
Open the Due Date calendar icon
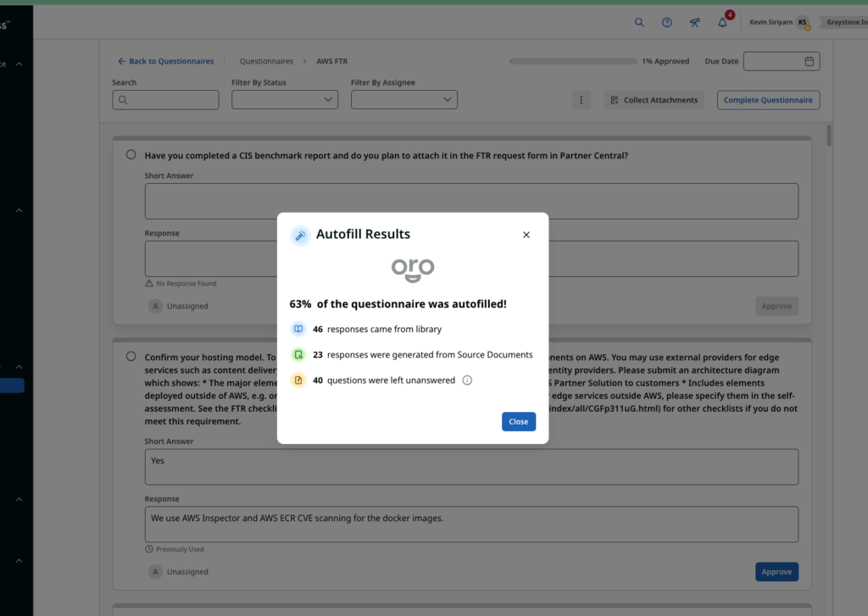coord(809,61)
